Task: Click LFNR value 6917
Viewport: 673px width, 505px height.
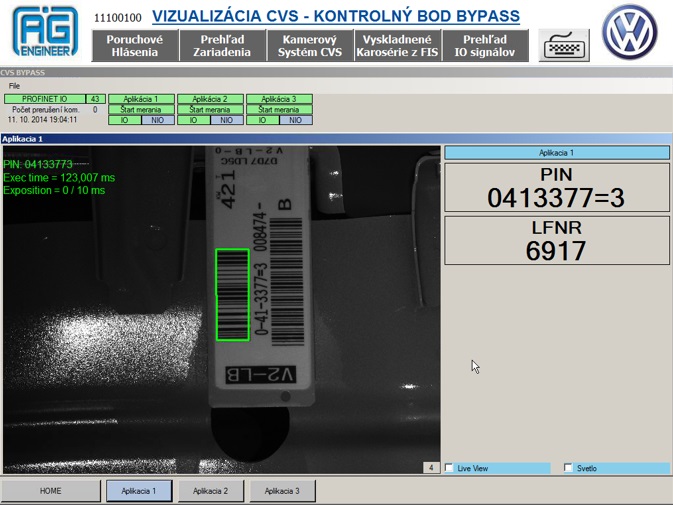Action: tap(556, 251)
